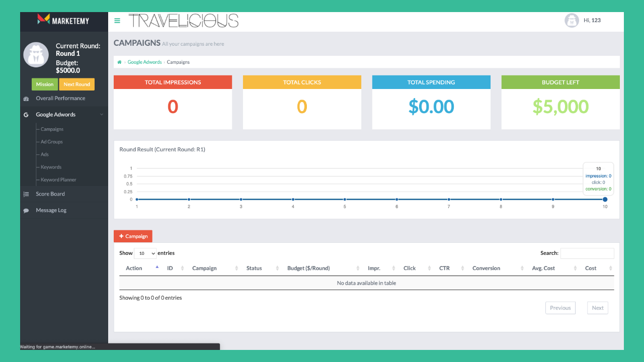Open the Ads submenu item

coord(45,154)
